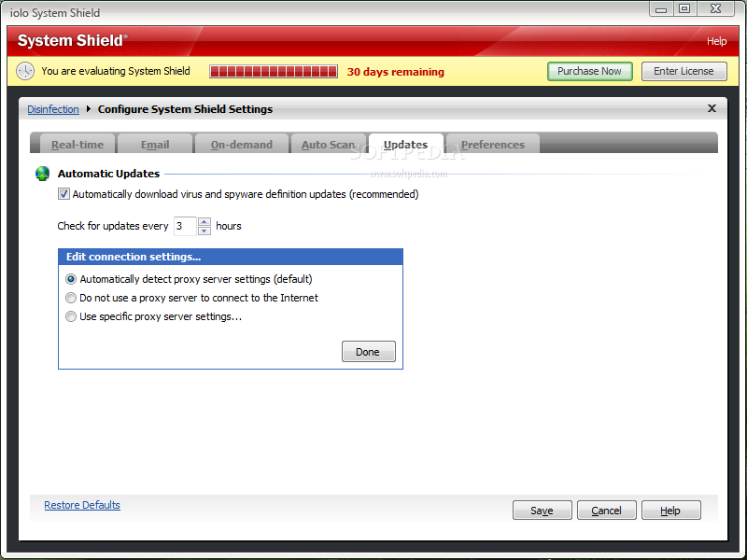The width and height of the screenshot is (747, 560).
Task: Open the Preferences tab
Action: 493,145
